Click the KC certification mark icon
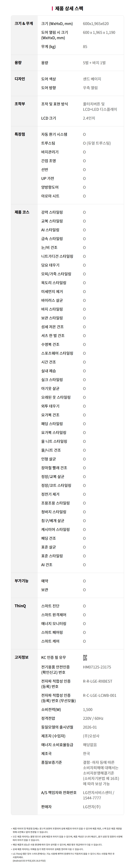This screenshot has width=135, height=868. coord(85,657)
